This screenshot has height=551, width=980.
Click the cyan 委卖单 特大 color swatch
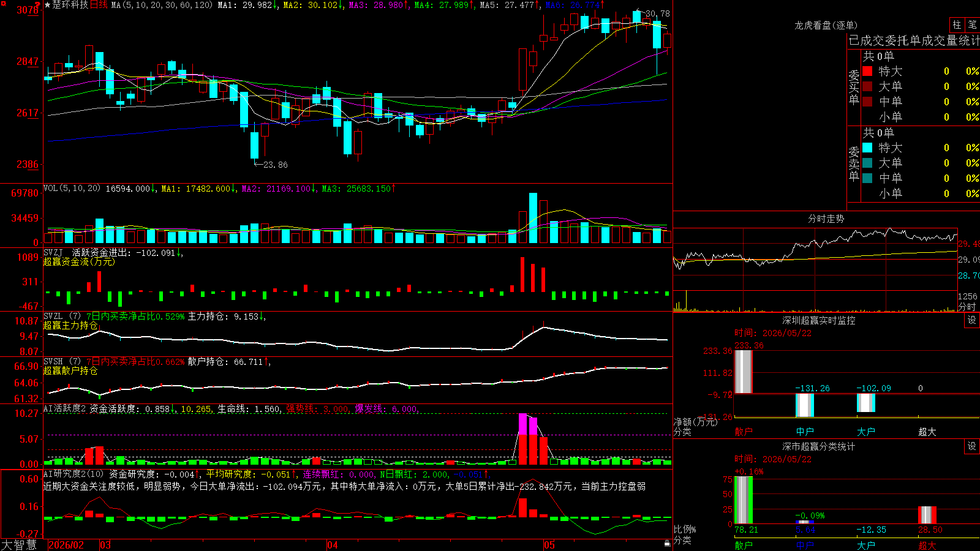tap(867, 148)
